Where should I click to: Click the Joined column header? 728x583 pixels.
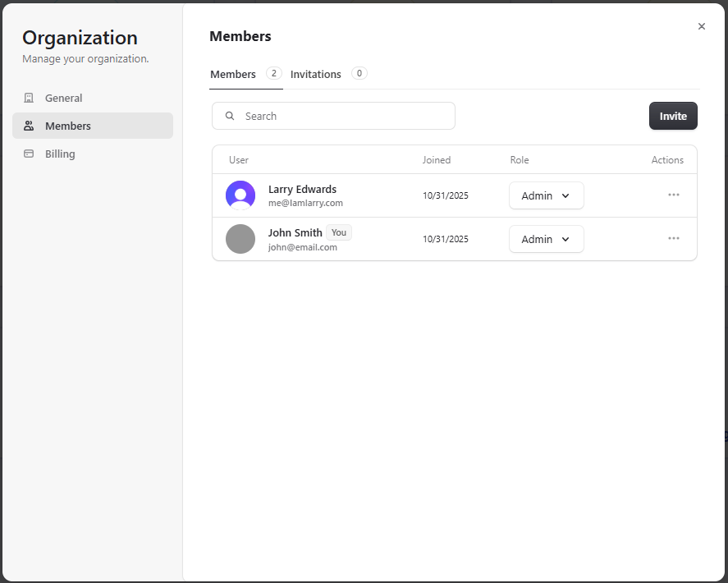pyautogui.click(x=437, y=160)
